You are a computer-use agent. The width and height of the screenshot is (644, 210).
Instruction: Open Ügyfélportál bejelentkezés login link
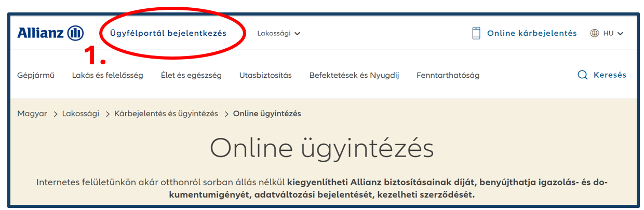tap(168, 33)
